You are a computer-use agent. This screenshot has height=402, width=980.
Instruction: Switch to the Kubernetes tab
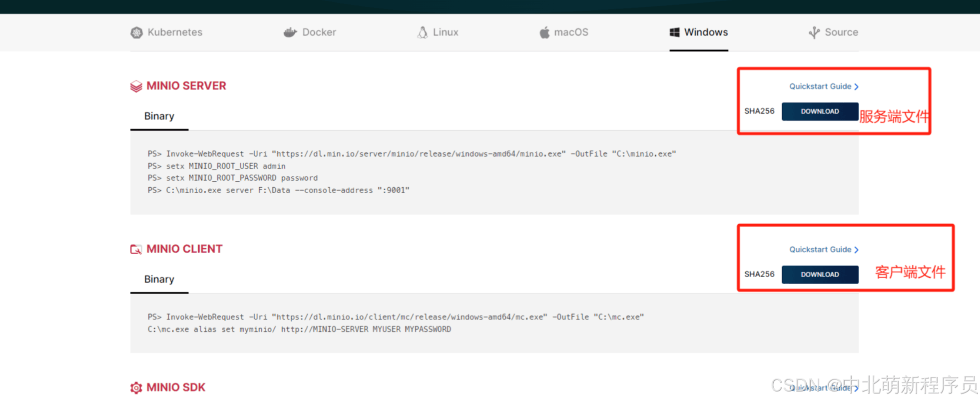pyautogui.click(x=175, y=32)
